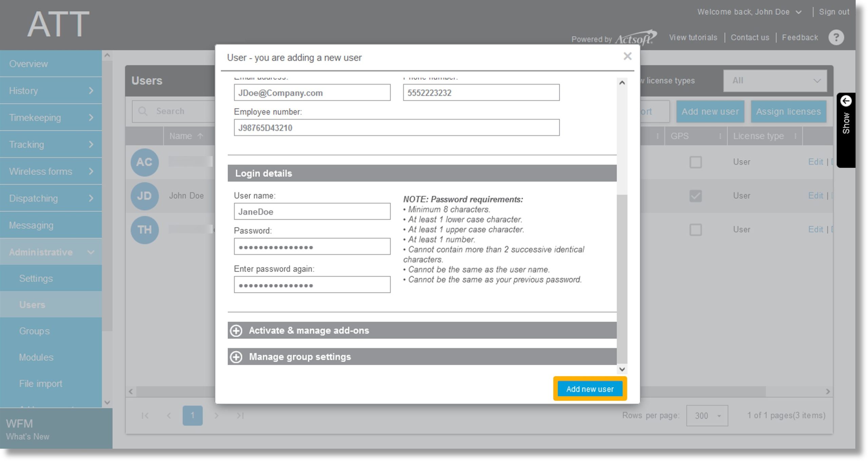This screenshot has height=461, width=868.
Task: Open Groups in sidebar
Action: click(51, 331)
